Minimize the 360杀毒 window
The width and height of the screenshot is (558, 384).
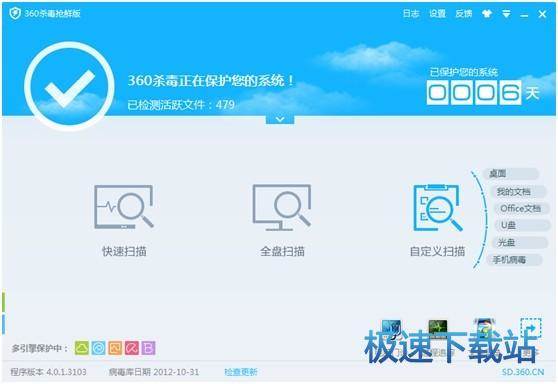point(524,15)
